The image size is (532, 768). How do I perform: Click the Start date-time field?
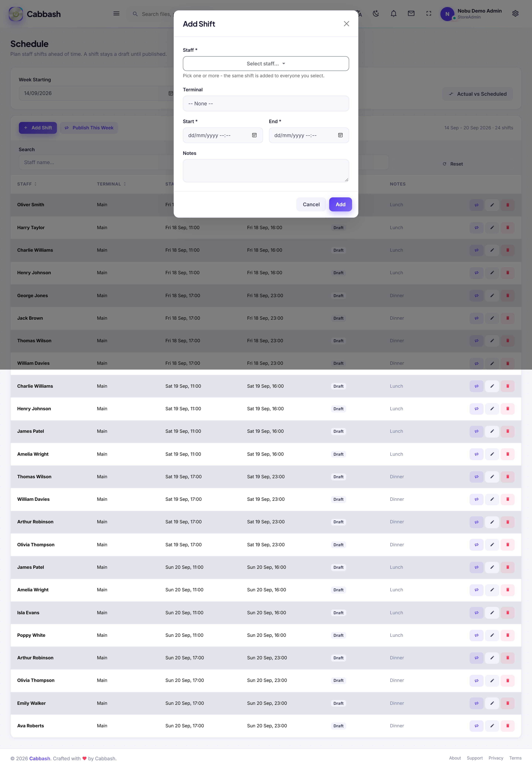click(223, 135)
